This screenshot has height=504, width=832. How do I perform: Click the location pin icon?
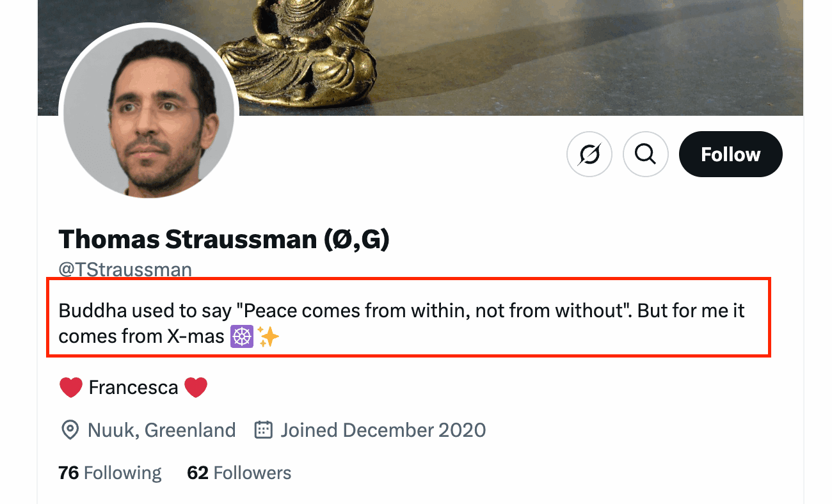click(69, 430)
